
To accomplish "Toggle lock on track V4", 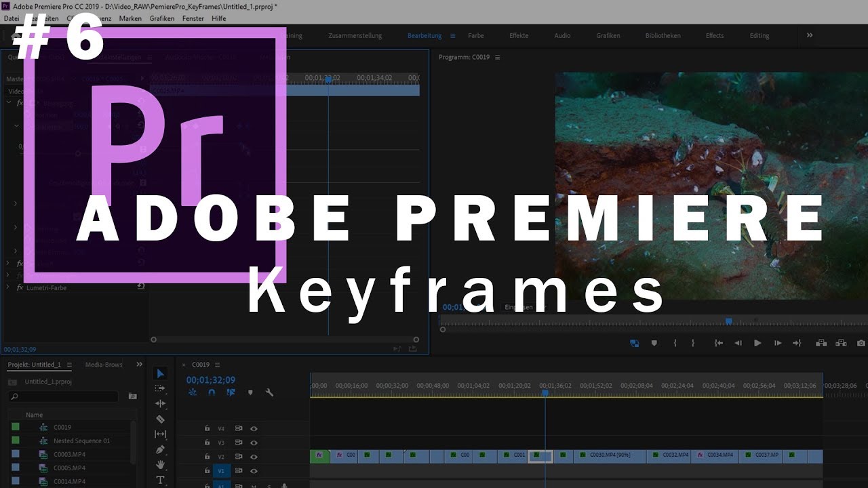I will pyautogui.click(x=208, y=428).
